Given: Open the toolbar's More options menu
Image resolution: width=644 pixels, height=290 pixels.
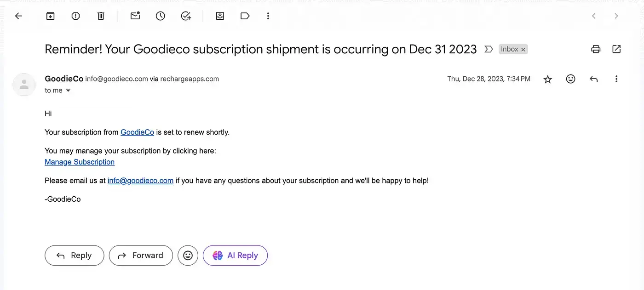Looking at the screenshot, I should coord(268,16).
